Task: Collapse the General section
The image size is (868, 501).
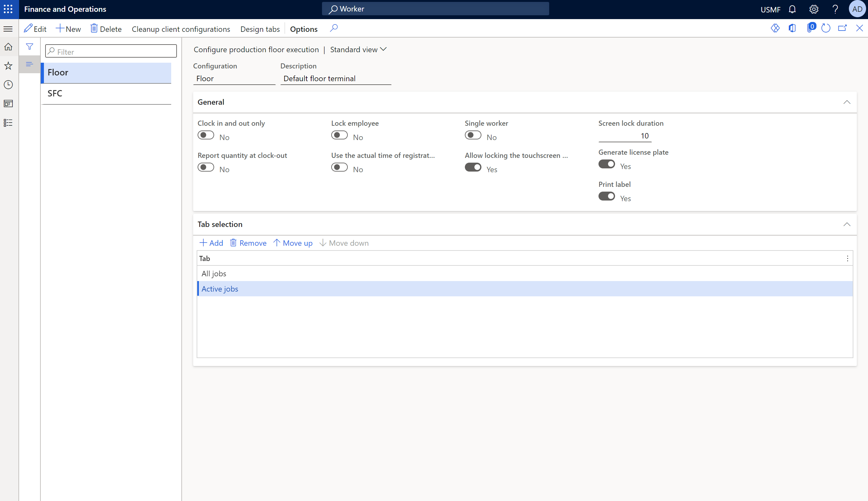Action: pyautogui.click(x=847, y=102)
